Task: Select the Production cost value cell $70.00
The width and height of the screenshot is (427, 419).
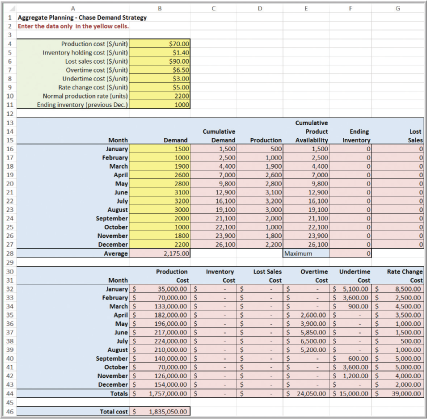Action: pyautogui.click(x=160, y=44)
